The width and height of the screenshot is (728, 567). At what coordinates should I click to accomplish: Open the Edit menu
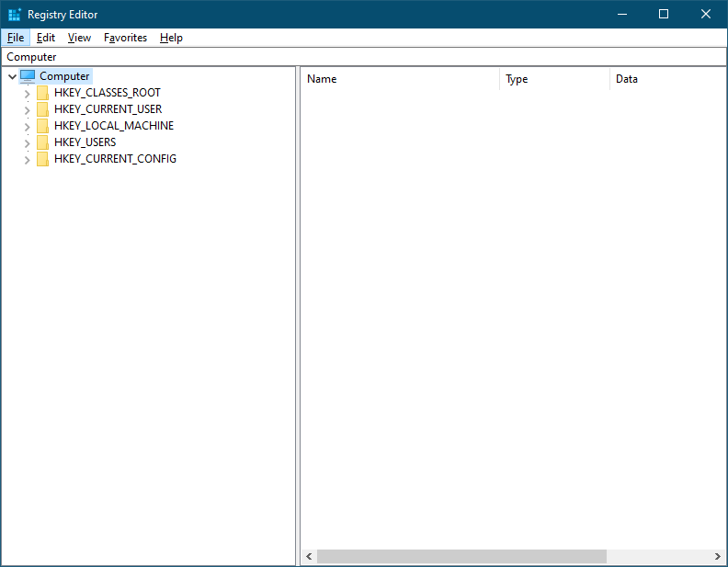click(46, 38)
